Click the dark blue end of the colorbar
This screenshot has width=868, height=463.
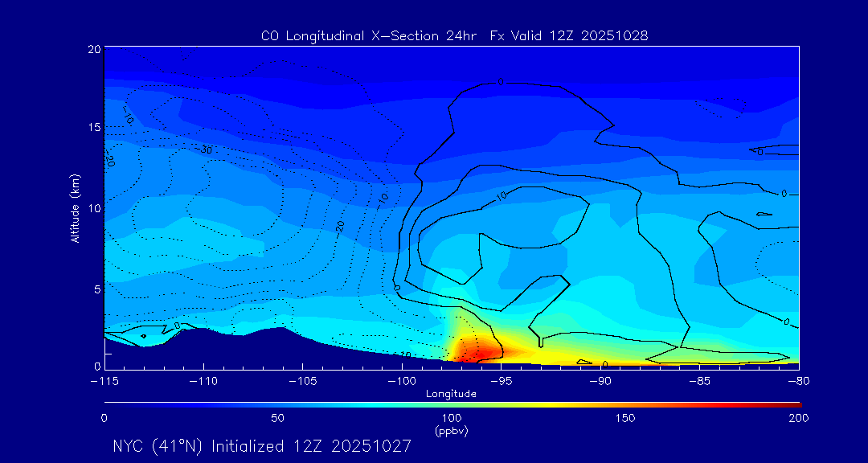(x=108, y=404)
